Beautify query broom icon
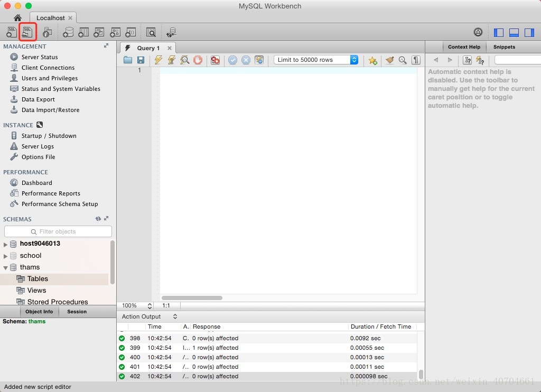The width and height of the screenshot is (541, 392). [x=389, y=60]
